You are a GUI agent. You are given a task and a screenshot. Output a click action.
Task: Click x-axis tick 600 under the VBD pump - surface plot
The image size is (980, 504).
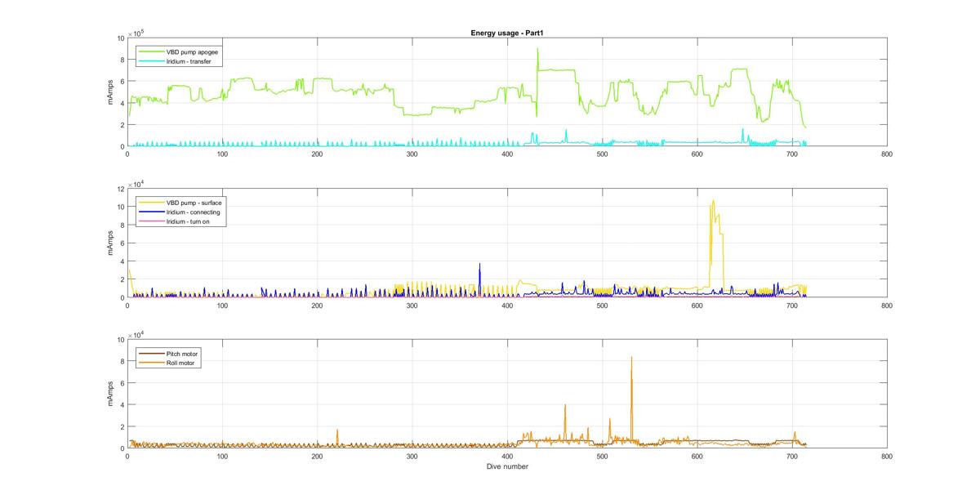[x=697, y=305]
